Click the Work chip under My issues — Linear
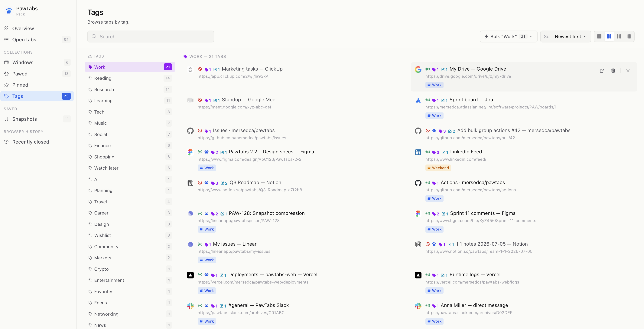Image resolution: width=644 pixels, height=329 pixels. [x=207, y=260]
